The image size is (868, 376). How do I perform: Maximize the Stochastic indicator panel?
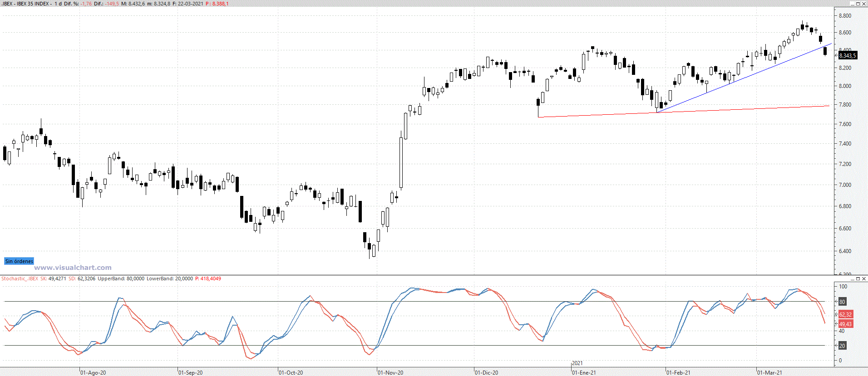tap(858, 279)
